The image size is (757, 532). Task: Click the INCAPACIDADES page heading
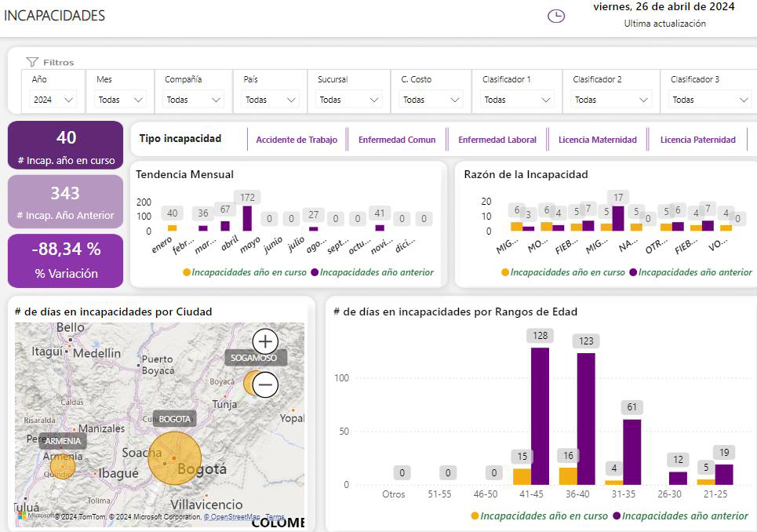[x=55, y=16]
